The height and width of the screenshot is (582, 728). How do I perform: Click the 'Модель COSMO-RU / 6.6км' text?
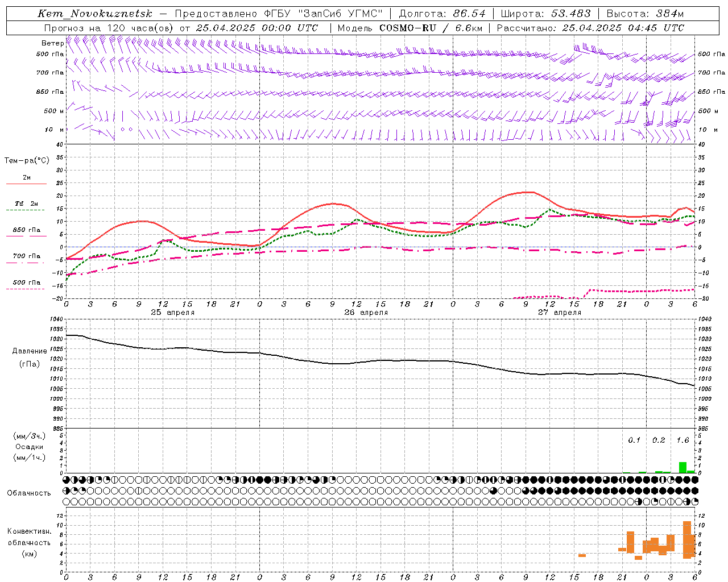(x=410, y=28)
